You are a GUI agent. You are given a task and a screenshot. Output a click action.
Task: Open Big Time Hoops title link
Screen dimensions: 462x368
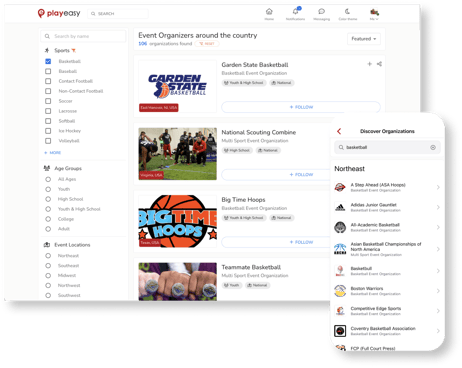[243, 200]
